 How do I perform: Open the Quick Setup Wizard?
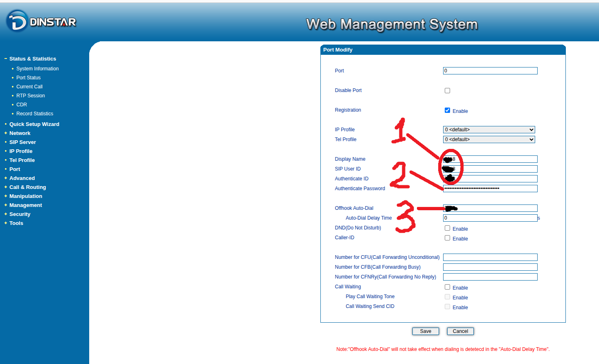click(x=34, y=124)
